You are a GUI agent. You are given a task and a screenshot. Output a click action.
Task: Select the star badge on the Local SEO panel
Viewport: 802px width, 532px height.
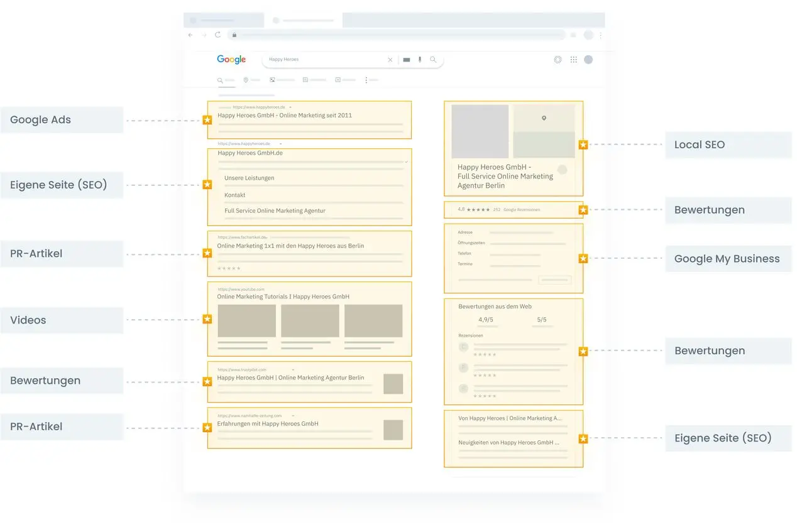pos(583,144)
